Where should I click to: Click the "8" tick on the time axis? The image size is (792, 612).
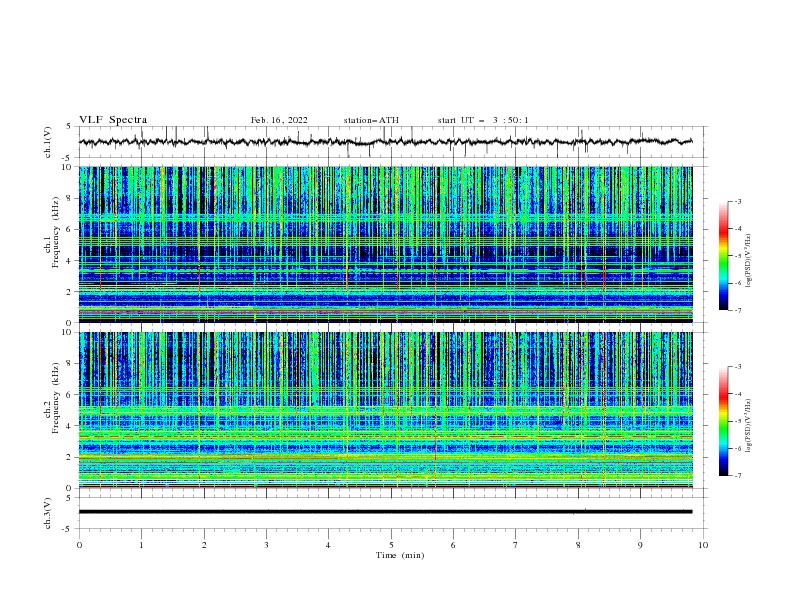(578, 545)
